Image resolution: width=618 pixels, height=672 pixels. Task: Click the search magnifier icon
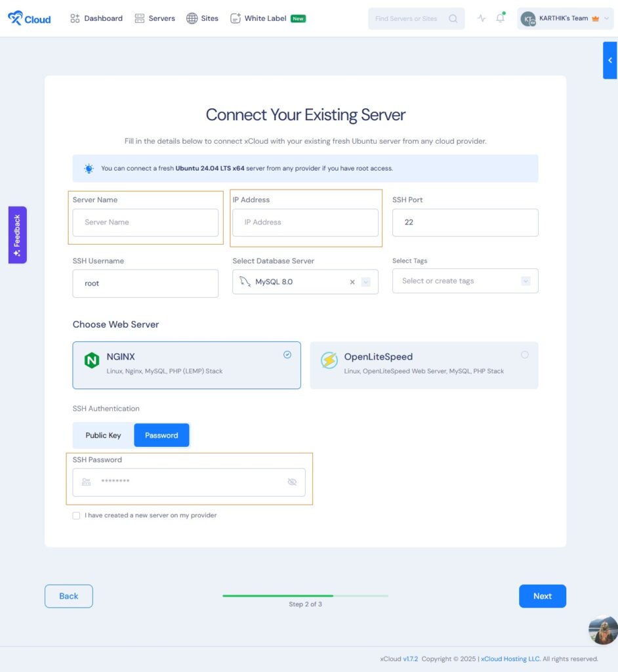click(x=453, y=18)
